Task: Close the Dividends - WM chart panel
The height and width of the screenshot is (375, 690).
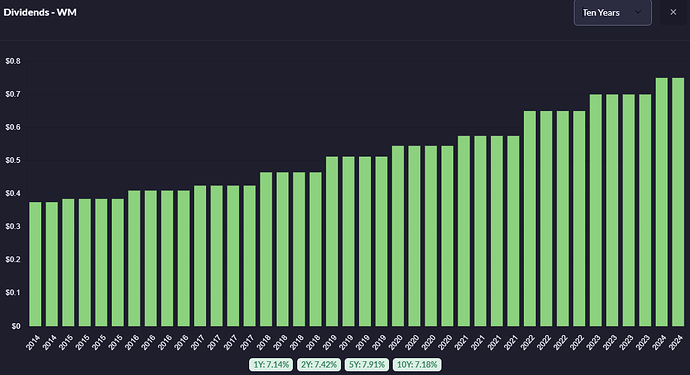Action: (673, 12)
